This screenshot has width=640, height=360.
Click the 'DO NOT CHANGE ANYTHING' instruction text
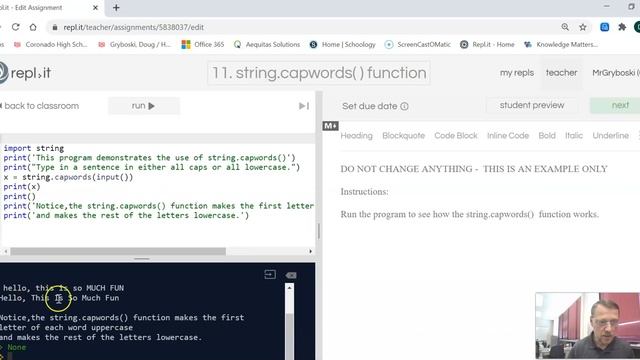(x=474, y=169)
